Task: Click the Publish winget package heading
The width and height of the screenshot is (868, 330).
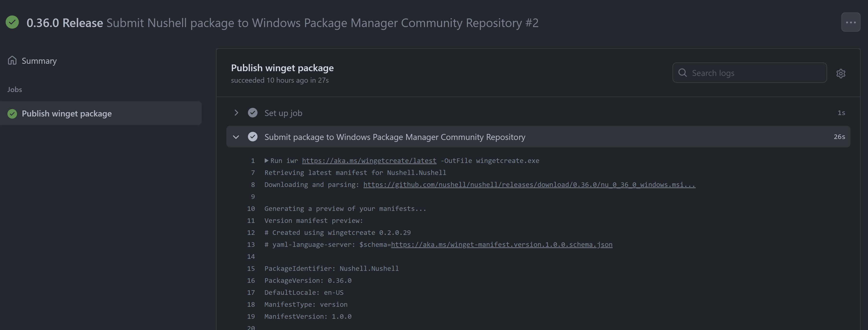Action: 282,68
